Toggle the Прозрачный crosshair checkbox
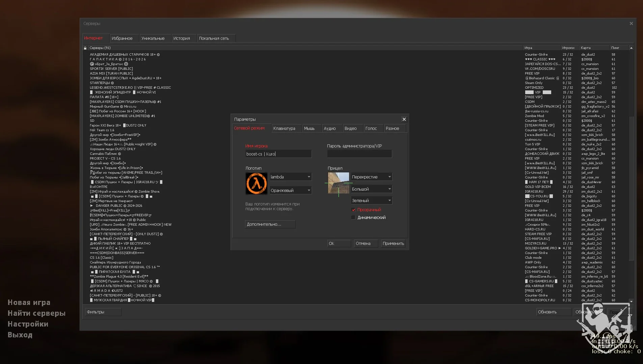 353,210
